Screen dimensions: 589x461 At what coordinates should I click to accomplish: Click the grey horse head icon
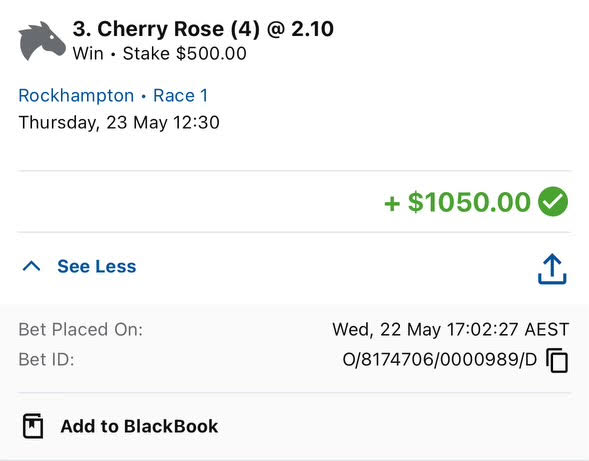(x=42, y=41)
